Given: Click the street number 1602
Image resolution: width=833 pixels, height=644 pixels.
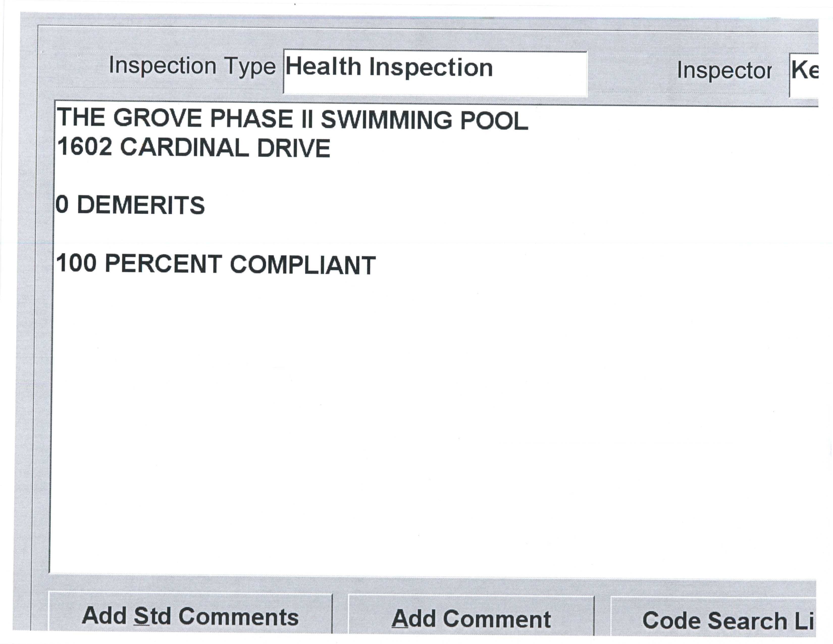Looking at the screenshot, I should (85, 147).
